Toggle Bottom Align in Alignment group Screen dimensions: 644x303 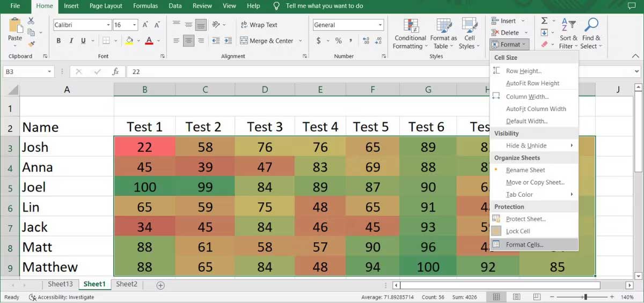point(201,25)
